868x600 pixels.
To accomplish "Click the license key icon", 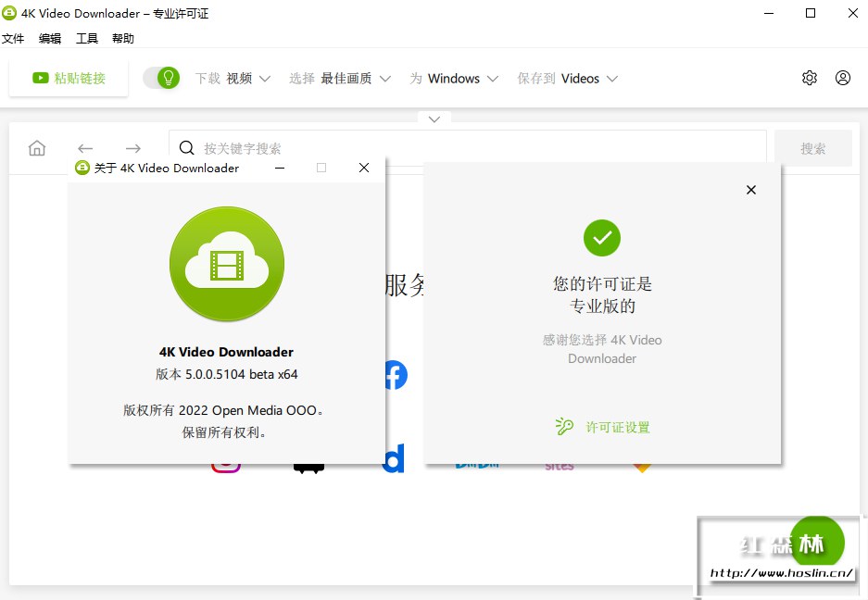I will coord(564,426).
